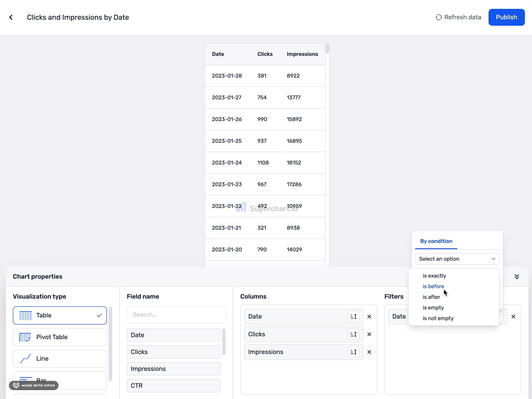Click the 17286 impressions cell

pos(294,184)
